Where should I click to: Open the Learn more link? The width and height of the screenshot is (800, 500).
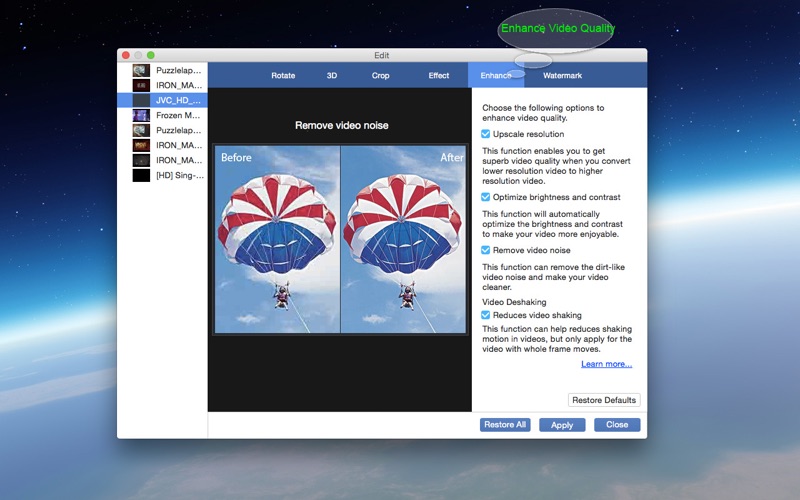tap(606, 364)
